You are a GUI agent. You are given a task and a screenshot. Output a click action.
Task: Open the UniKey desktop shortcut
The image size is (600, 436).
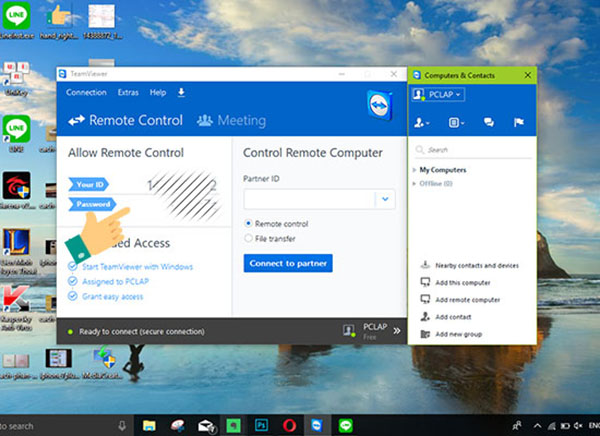[x=16, y=73]
